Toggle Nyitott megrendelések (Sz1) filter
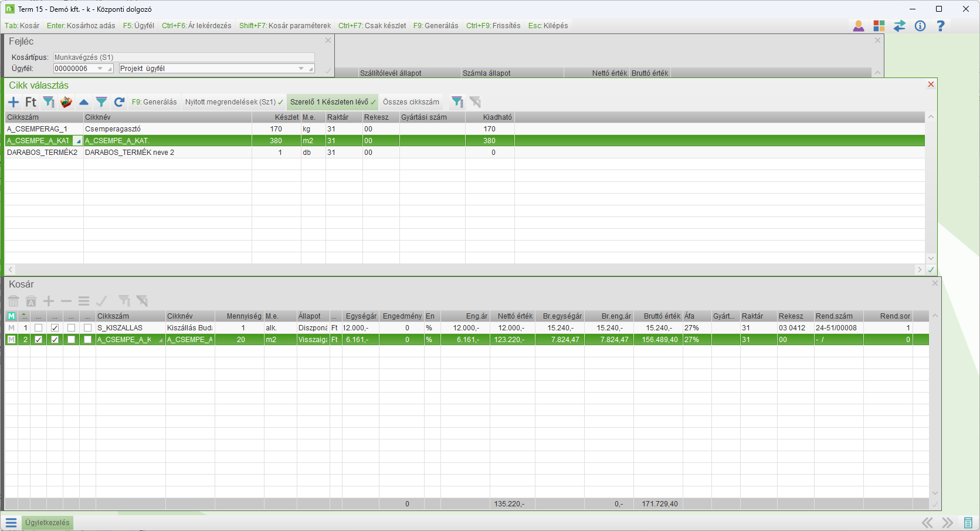 pos(234,102)
